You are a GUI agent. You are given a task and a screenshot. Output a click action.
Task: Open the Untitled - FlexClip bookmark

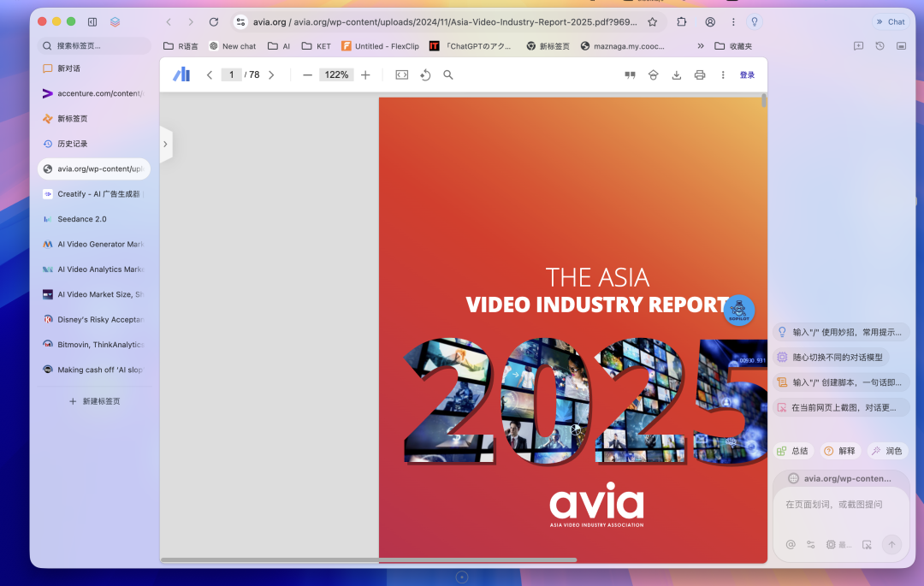[x=380, y=46]
